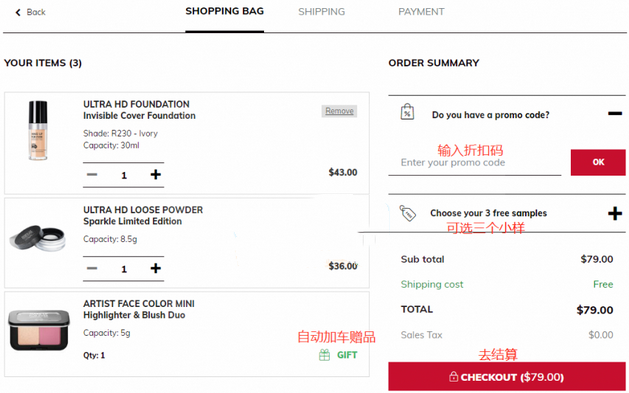Image resolution: width=629 pixels, height=393 pixels.
Task: Apply promo code with OK button
Action: (x=598, y=162)
